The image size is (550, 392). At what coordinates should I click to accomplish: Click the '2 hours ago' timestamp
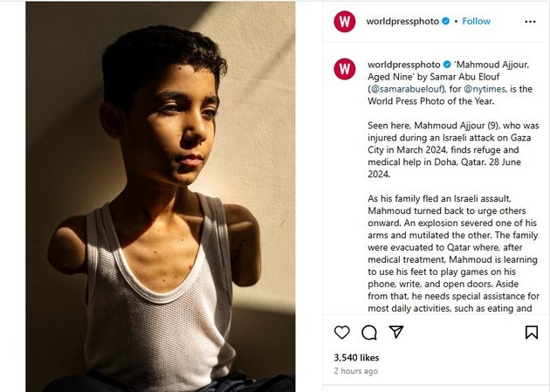tap(355, 371)
